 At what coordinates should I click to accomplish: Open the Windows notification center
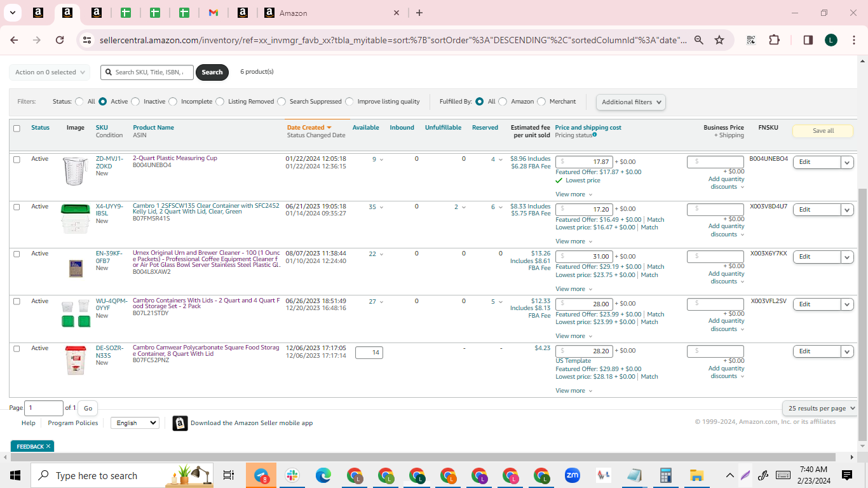tap(847, 475)
